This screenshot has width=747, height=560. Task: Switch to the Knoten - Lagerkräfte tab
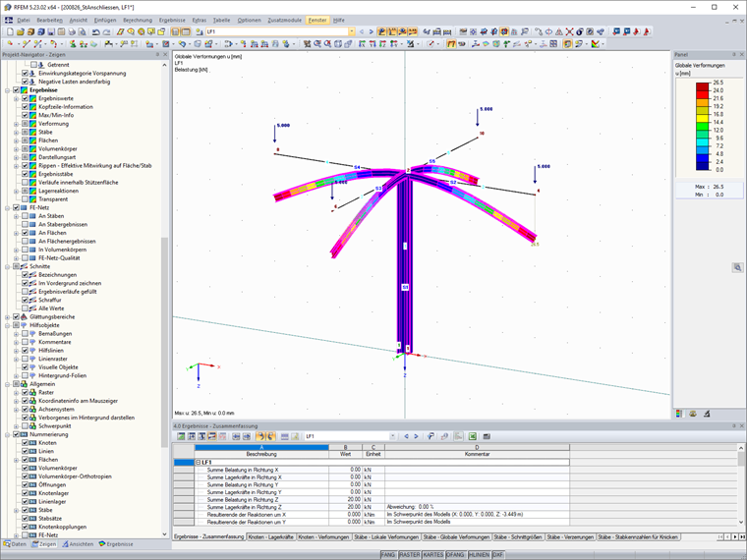pos(271,537)
